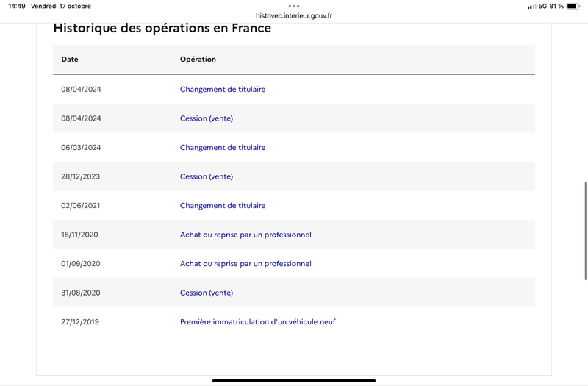
Task: Tap the battery icon in status bar
Action: pos(573,7)
